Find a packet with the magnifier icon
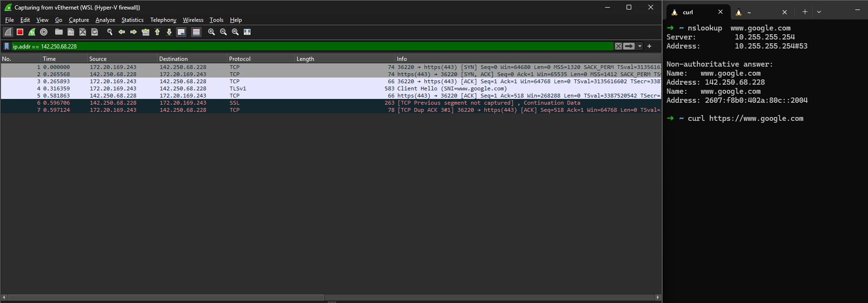Viewport: 868px width, 303px height. [x=110, y=32]
